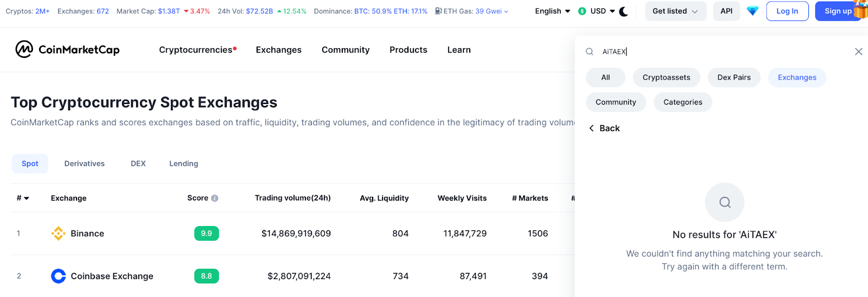The image size is (868, 297).
Task: Click the Top Cryptocurrency Spot Exchanges heading
Action: pos(144,102)
